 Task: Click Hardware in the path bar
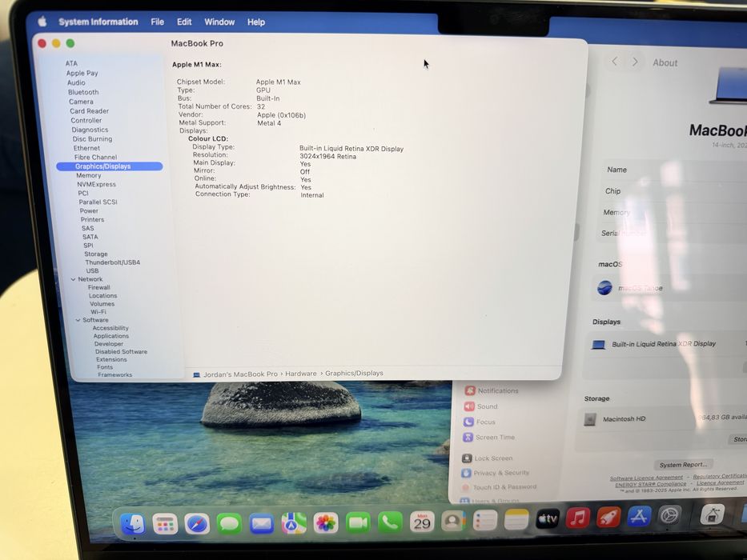[300, 374]
